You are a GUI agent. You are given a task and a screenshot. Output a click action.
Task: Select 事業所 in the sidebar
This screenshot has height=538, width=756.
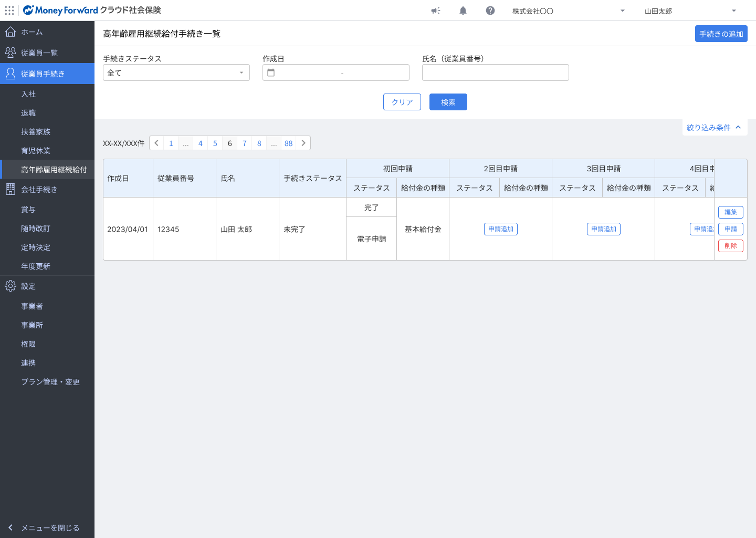tap(47, 325)
